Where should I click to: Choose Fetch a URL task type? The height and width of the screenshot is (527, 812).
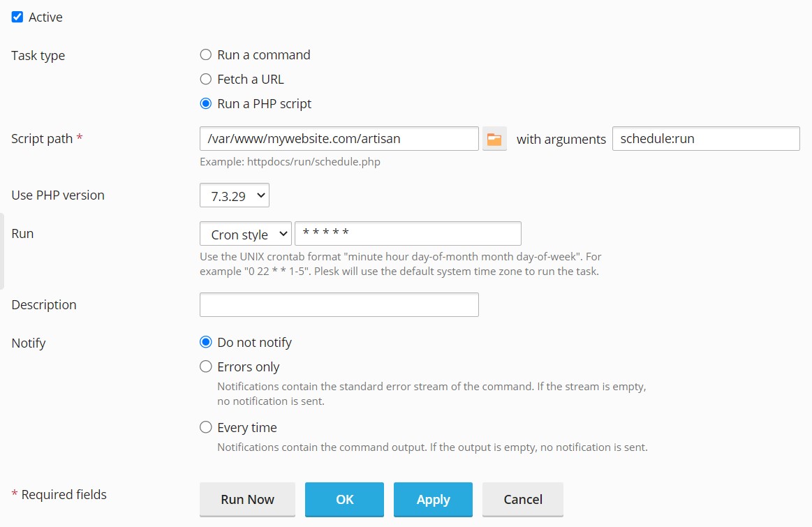pyautogui.click(x=206, y=80)
